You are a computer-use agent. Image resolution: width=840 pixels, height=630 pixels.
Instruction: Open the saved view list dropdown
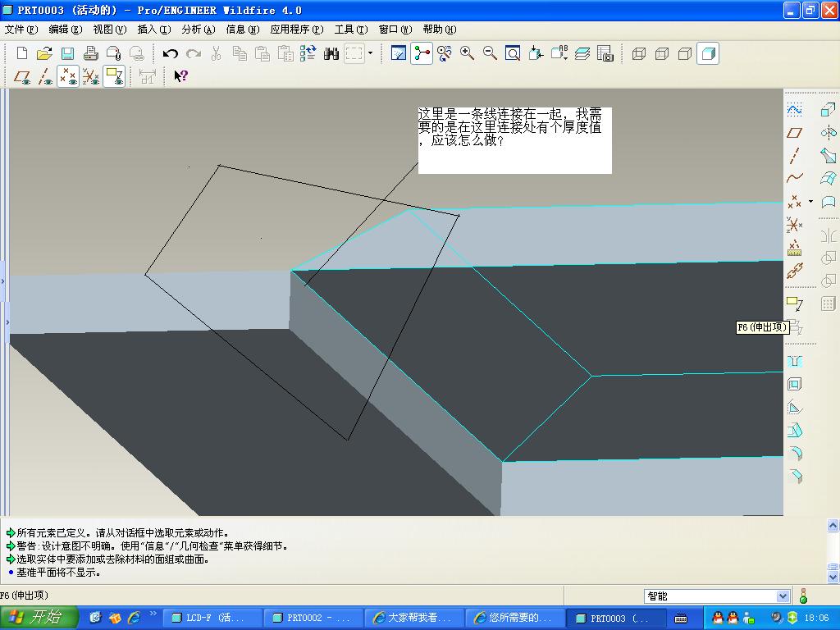click(x=559, y=53)
